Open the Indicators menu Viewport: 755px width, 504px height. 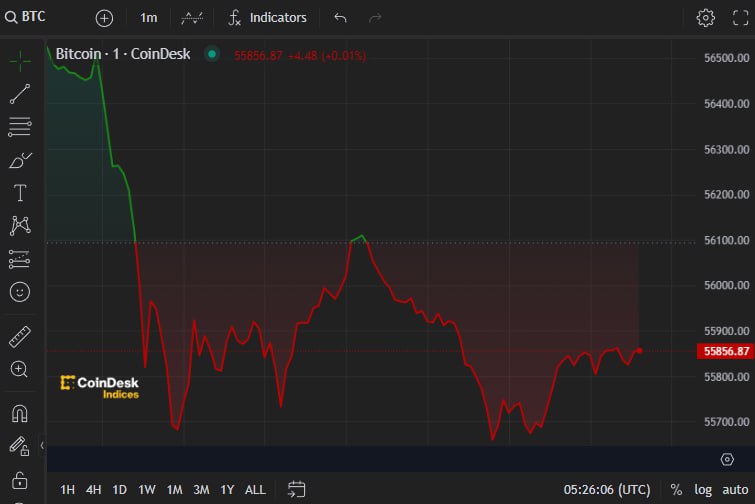click(x=267, y=18)
